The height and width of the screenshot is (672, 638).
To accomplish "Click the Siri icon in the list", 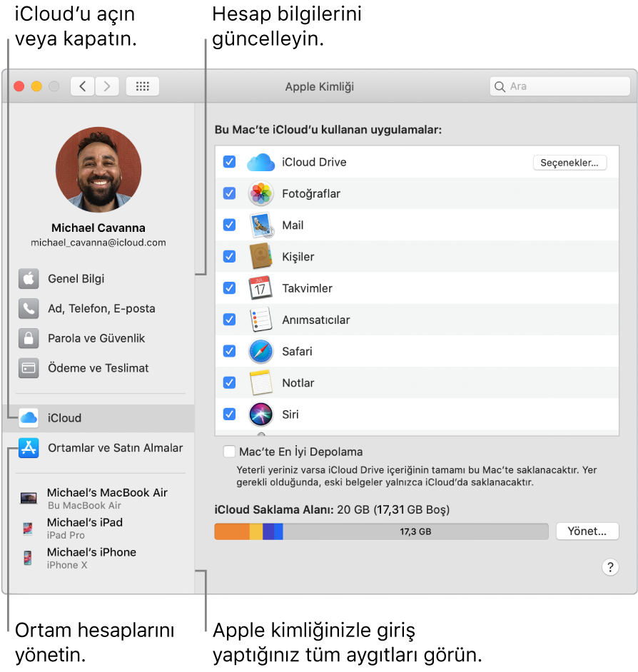I will [260, 414].
